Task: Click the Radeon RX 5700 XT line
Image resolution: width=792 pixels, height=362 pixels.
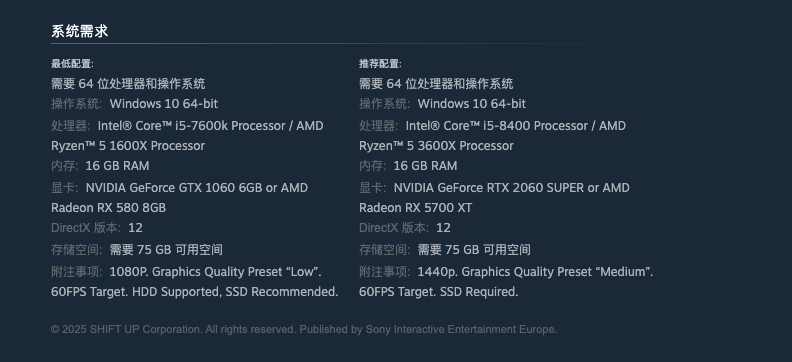Action: coord(416,208)
